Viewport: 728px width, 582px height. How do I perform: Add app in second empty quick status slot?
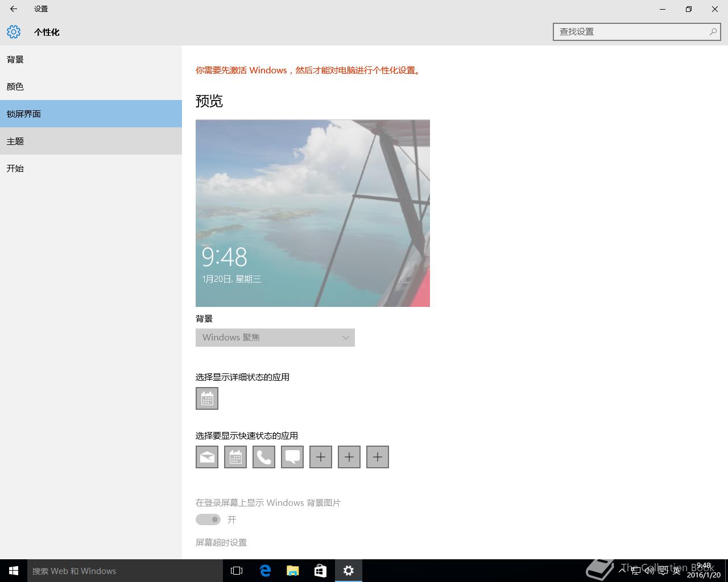click(x=349, y=457)
